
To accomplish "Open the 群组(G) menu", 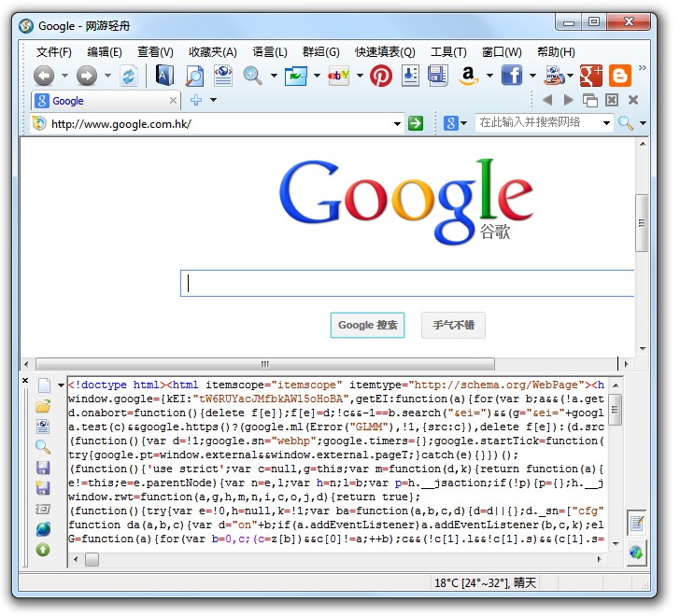I will [x=321, y=52].
